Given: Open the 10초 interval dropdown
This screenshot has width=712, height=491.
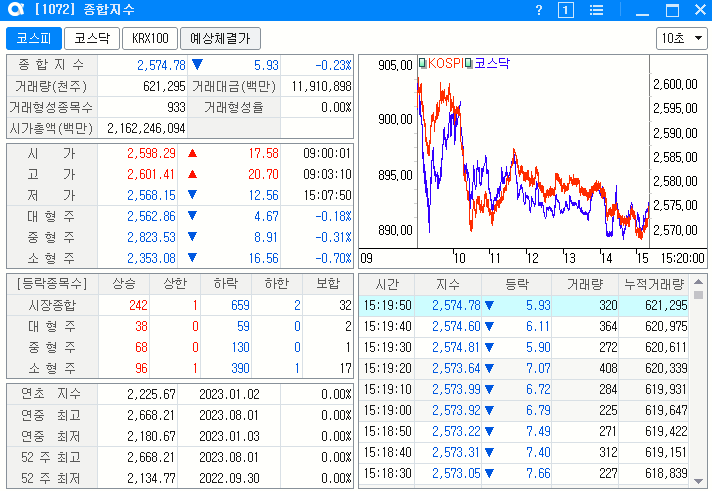Looking at the screenshot, I should pos(682,39).
